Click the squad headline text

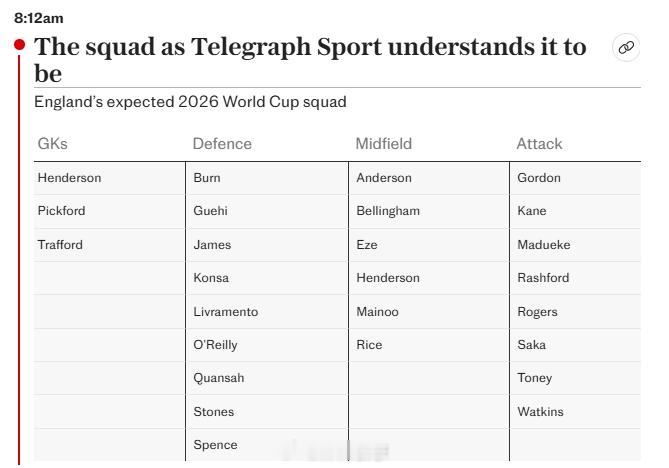click(310, 60)
